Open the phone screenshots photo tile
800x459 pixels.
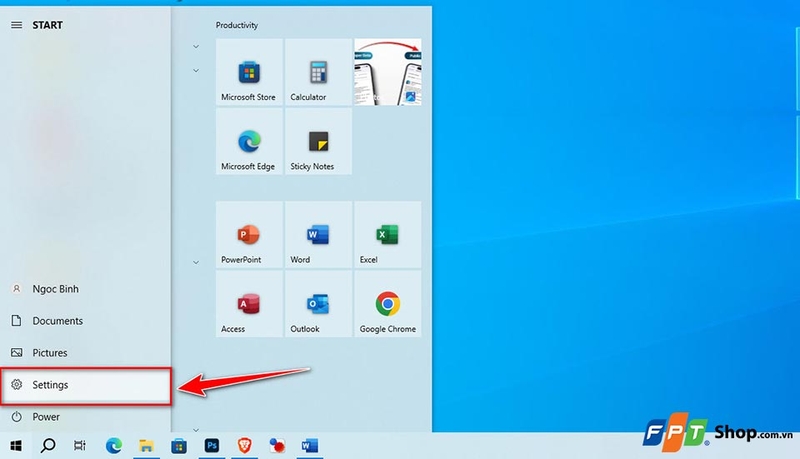click(x=388, y=72)
